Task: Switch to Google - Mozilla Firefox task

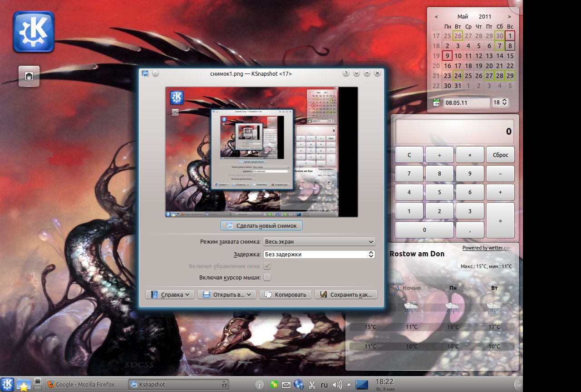Action: (x=85, y=384)
